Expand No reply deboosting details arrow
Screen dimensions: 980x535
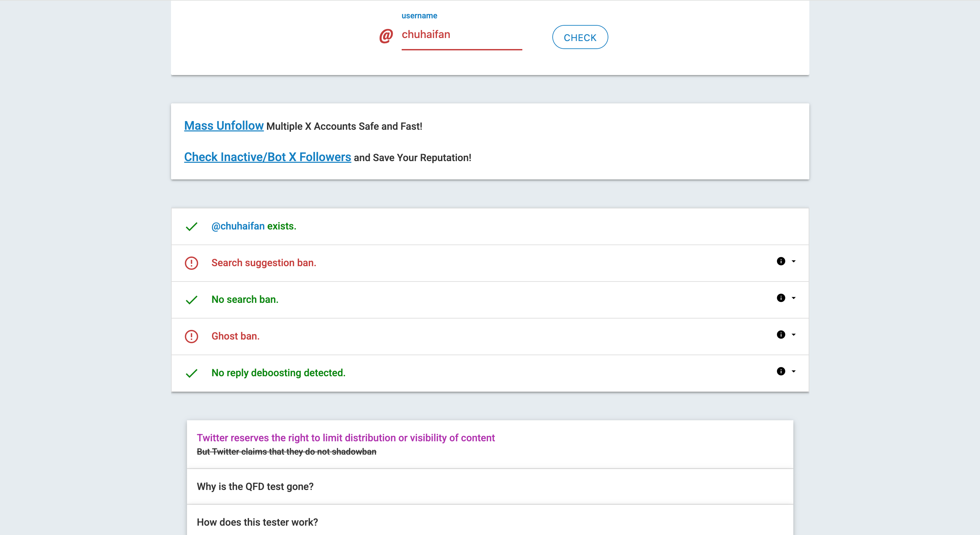coord(794,371)
